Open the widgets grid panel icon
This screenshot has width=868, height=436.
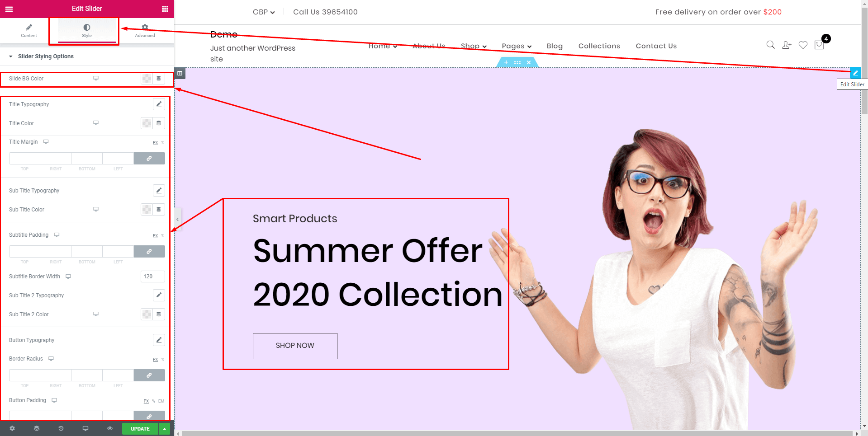tap(165, 9)
